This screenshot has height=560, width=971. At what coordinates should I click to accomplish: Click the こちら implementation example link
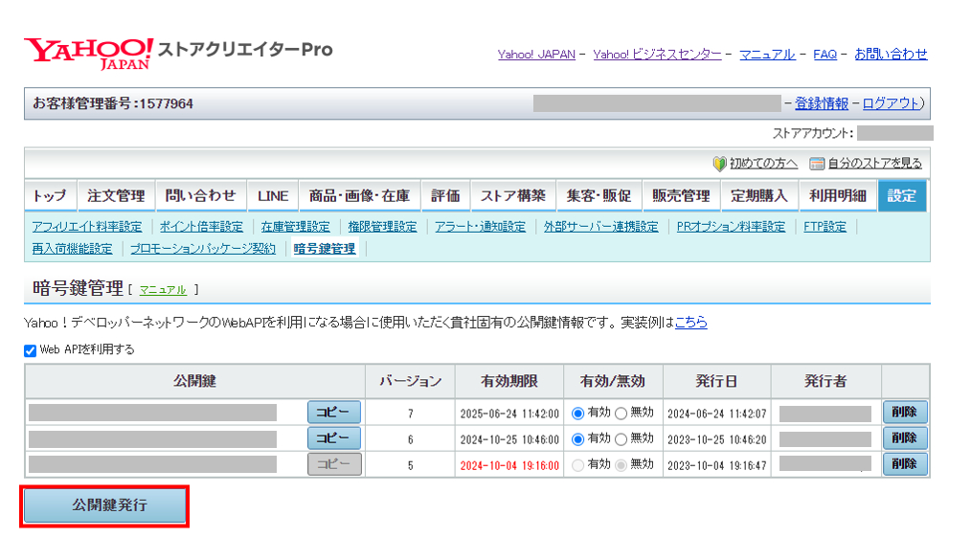click(691, 323)
